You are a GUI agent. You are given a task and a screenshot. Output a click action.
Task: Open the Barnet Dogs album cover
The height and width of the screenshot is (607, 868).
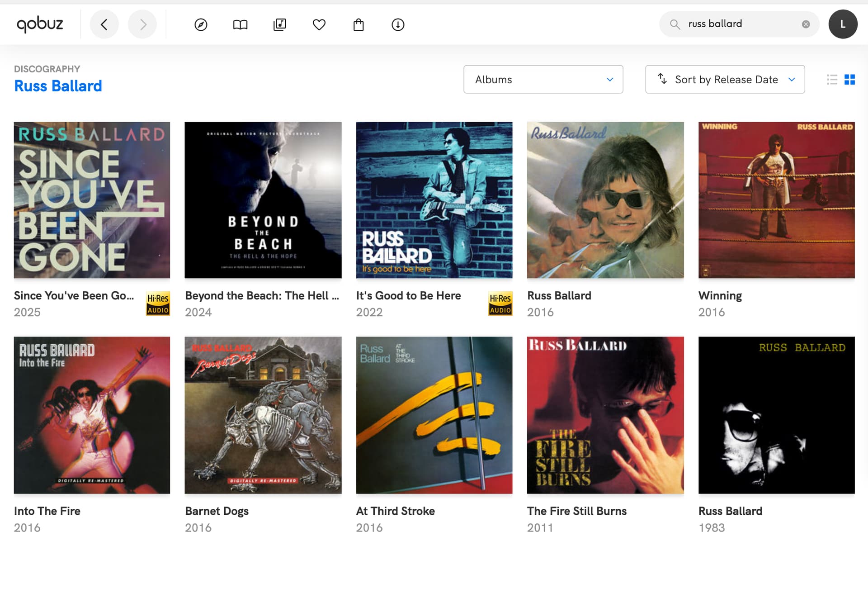pos(263,415)
